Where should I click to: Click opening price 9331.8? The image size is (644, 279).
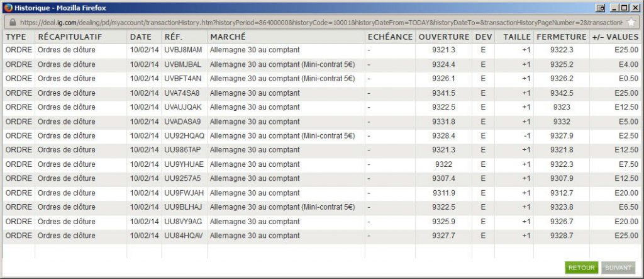point(443,122)
